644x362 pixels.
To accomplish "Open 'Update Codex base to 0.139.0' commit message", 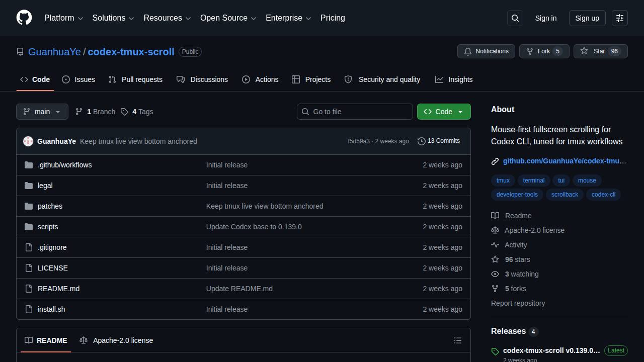I will pyautogui.click(x=254, y=227).
